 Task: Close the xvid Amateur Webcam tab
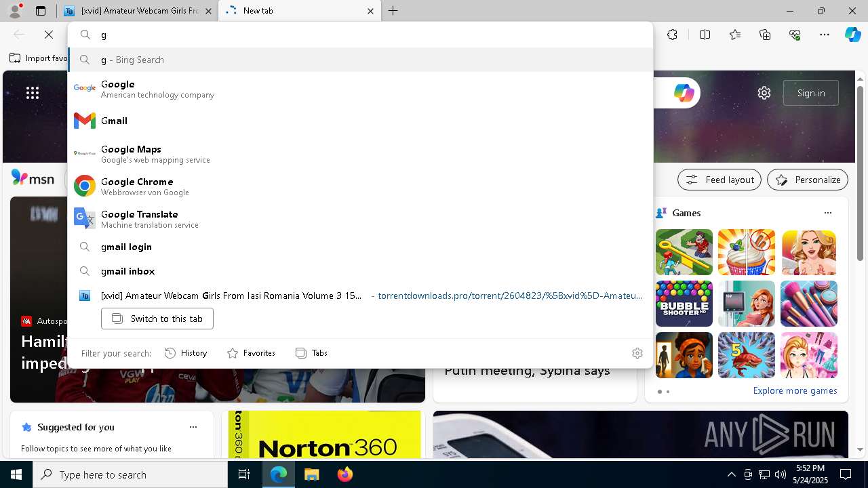pos(208,11)
